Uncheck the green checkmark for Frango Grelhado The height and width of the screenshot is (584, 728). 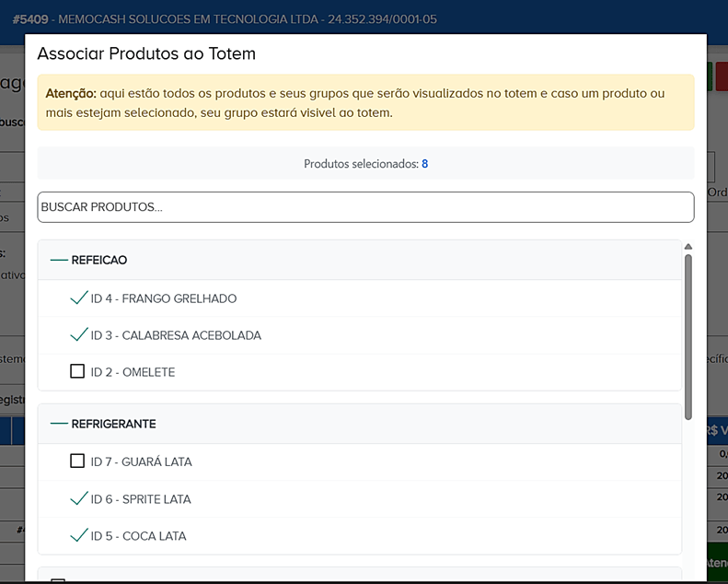[x=78, y=298]
